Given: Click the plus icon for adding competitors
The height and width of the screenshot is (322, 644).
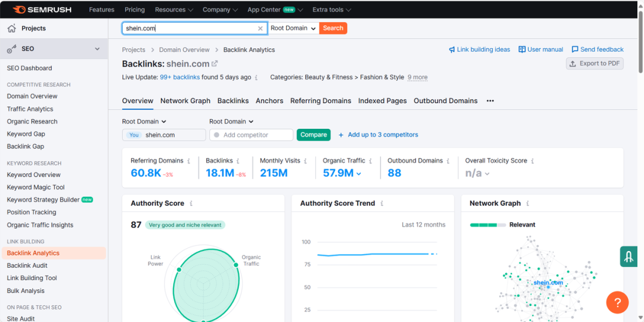Looking at the screenshot, I should click(341, 135).
